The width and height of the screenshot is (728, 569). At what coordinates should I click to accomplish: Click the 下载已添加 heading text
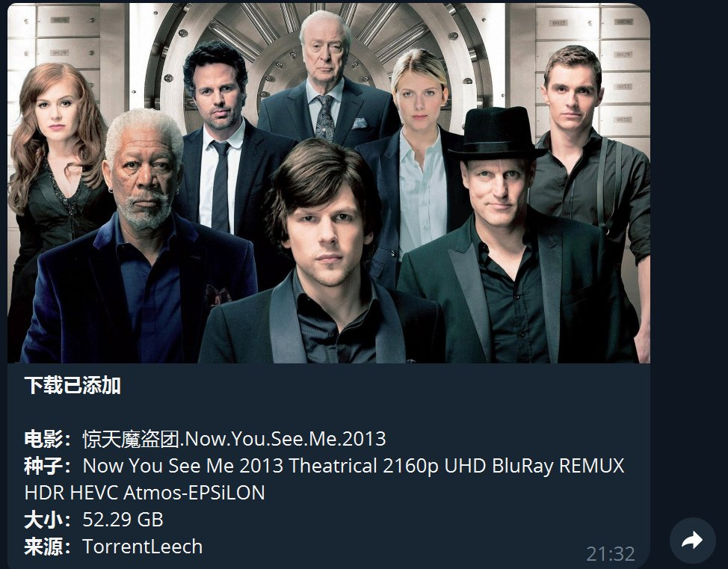pyautogui.click(x=73, y=386)
